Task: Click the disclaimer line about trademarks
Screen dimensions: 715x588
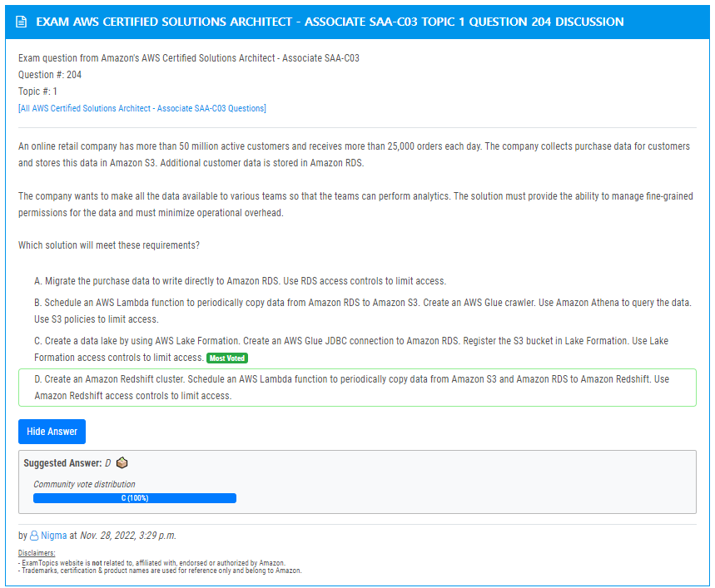Action: pyautogui.click(x=160, y=571)
